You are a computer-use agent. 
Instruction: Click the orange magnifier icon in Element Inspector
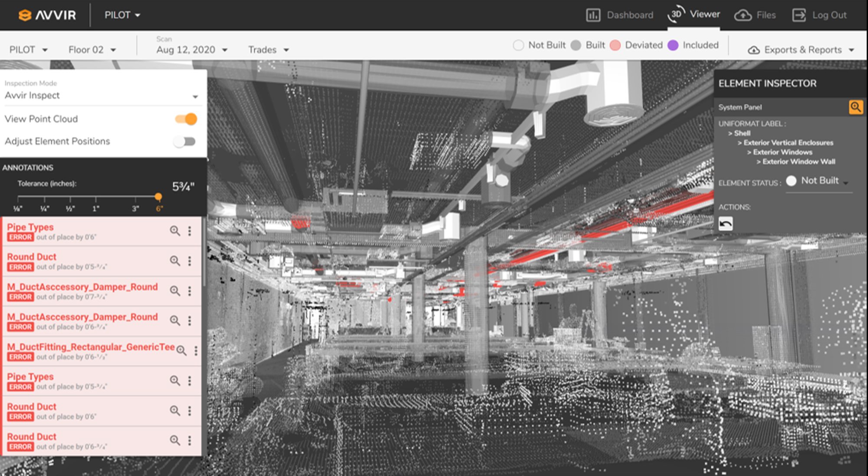(855, 107)
